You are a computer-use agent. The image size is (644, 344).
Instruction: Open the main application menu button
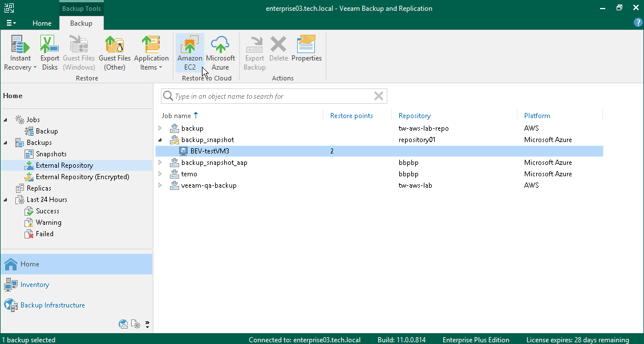pyautogui.click(x=11, y=23)
